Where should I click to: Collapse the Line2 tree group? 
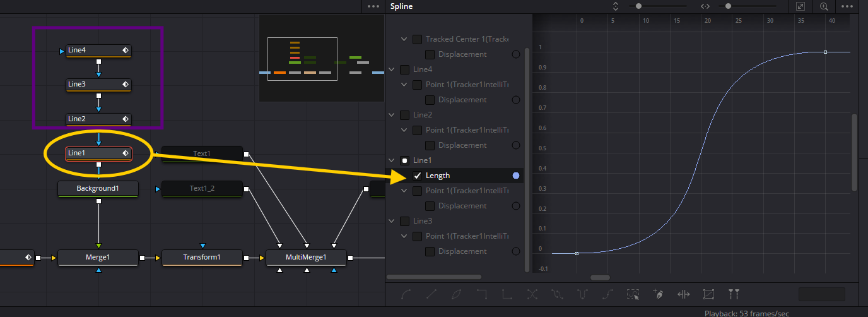(x=392, y=115)
